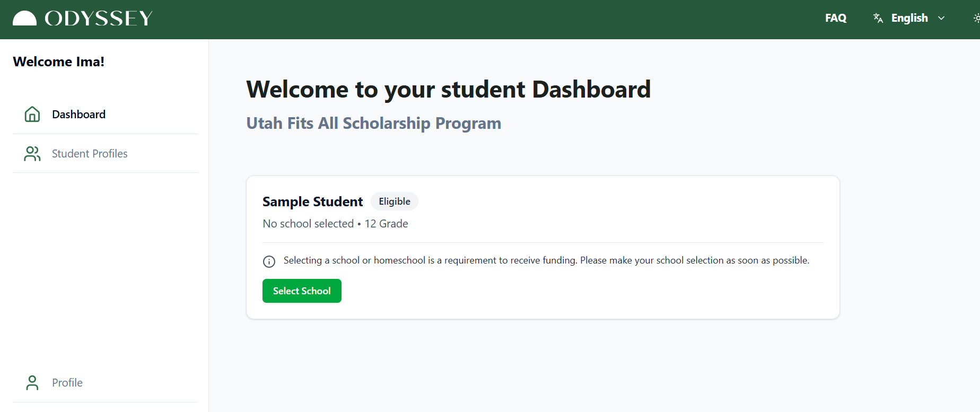
Task: Click the info circle icon in card
Action: (x=269, y=261)
